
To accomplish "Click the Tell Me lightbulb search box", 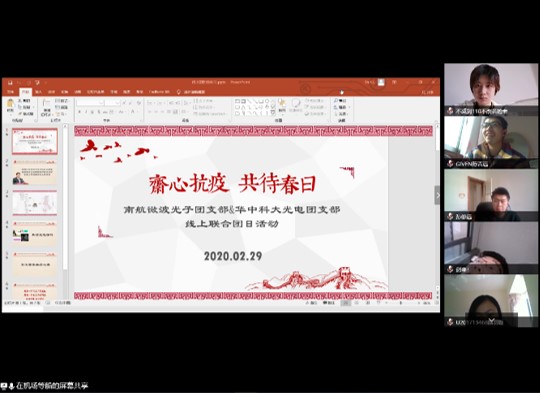I will [191, 92].
